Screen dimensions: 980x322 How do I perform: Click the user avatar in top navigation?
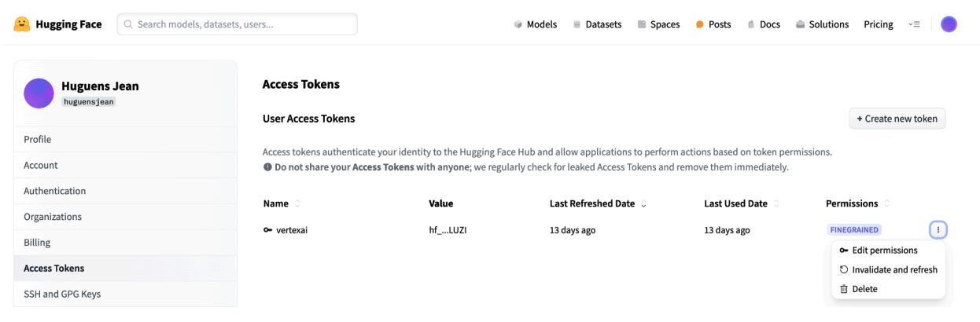pyautogui.click(x=949, y=24)
